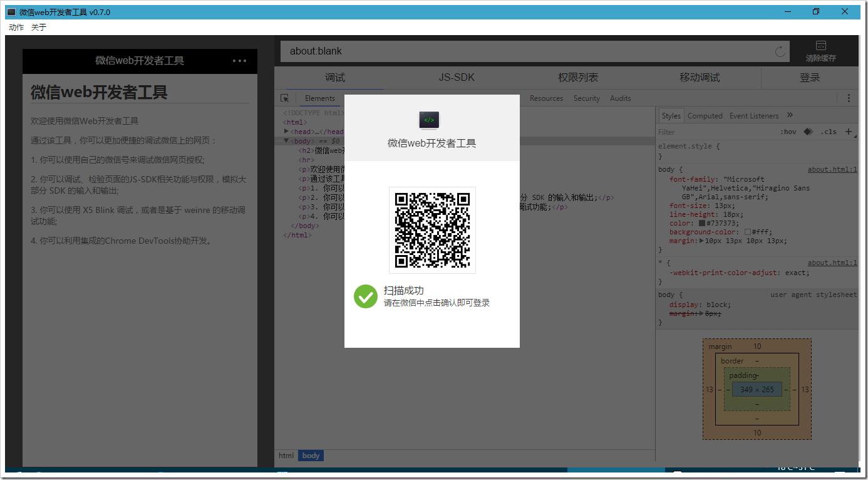This screenshot has width=868, height=480.
Task: Select the Resources DevTools tab
Action: (x=546, y=98)
